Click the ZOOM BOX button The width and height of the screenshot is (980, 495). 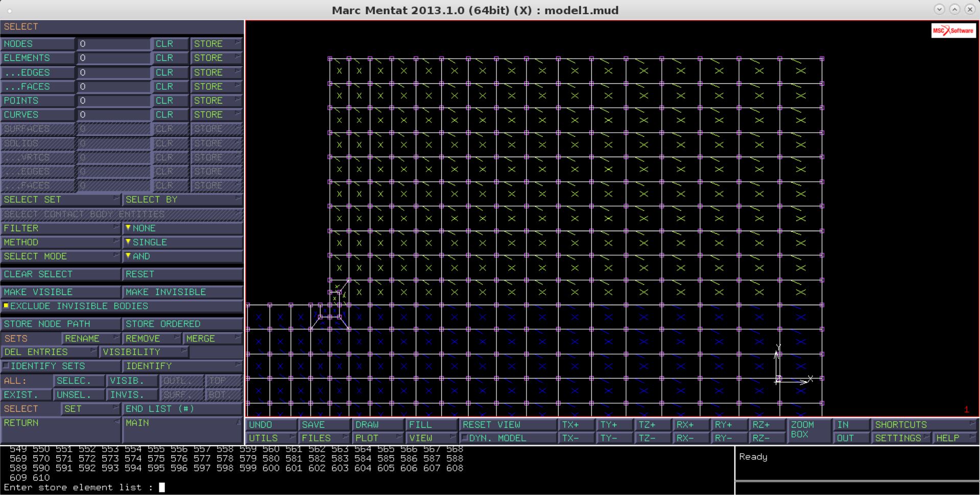[x=809, y=431]
